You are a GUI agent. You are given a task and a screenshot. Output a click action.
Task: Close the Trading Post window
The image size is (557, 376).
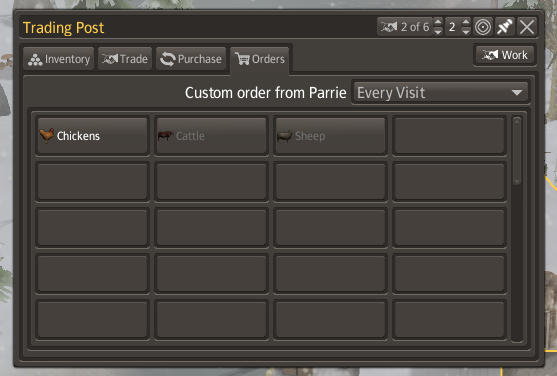click(x=526, y=27)
